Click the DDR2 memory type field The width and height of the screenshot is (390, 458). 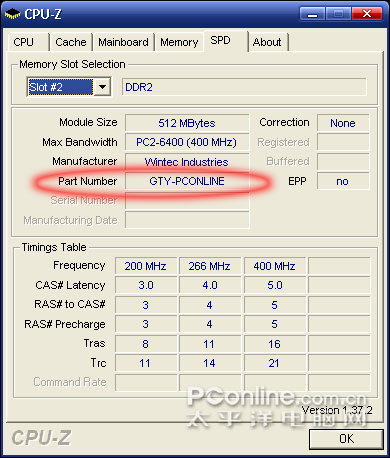[x=244, y=87]
